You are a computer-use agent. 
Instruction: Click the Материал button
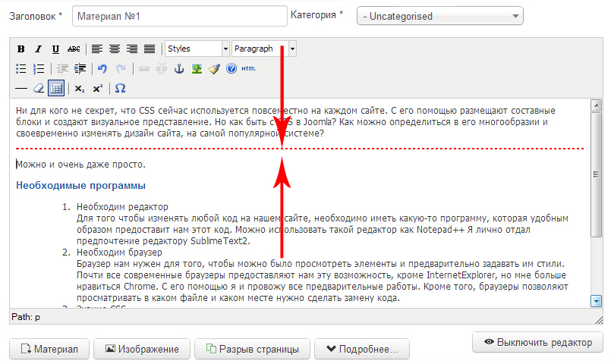point(49,349)
